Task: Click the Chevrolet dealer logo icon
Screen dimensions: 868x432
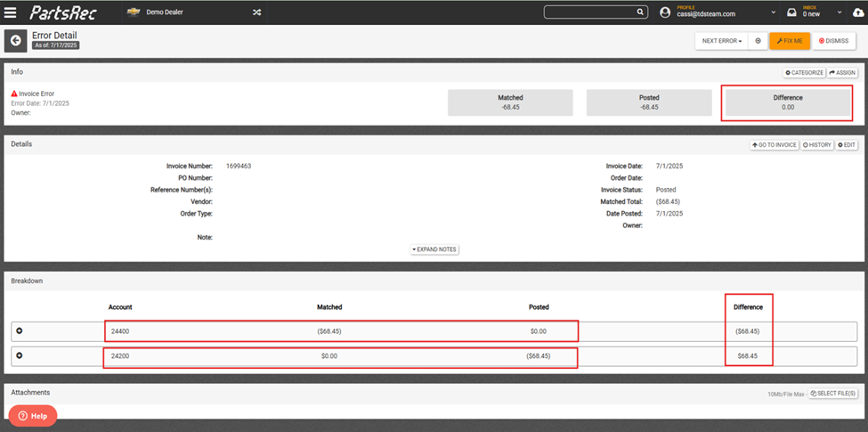Action: [x=133, y=12]
